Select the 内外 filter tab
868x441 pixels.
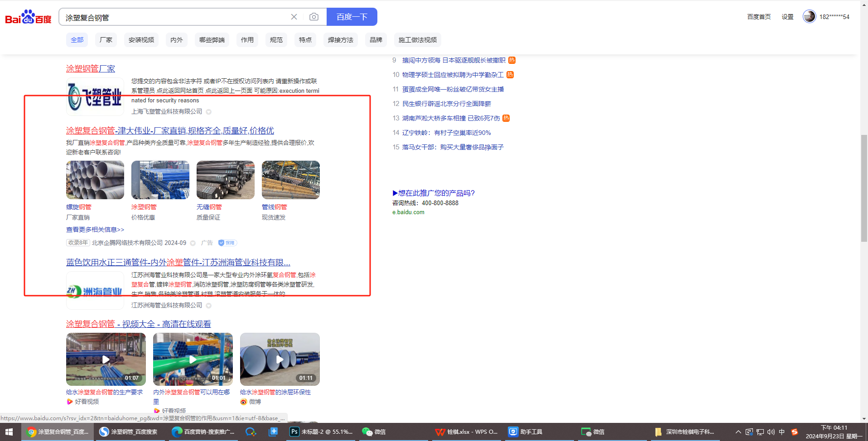pos(177,40)
